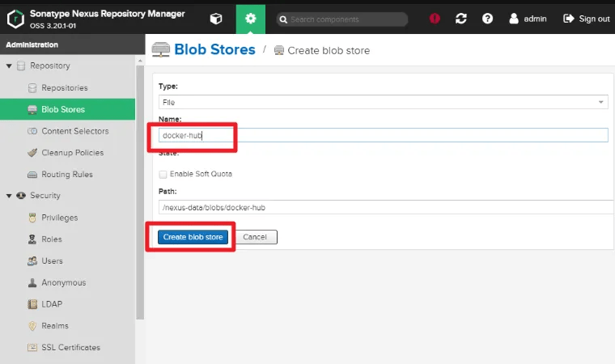Click the Create blob store button
The width and height of the screenshot is (615, 364).
coord(193,237)
